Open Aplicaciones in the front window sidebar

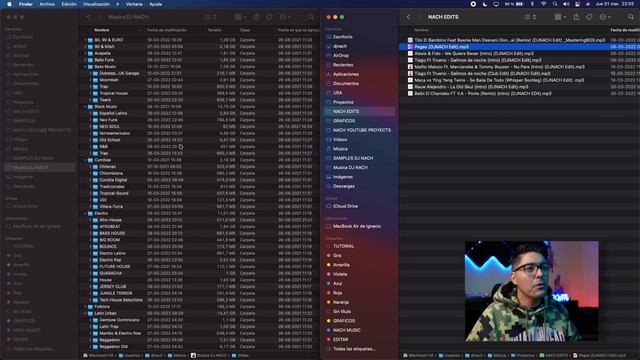(346, 74)
